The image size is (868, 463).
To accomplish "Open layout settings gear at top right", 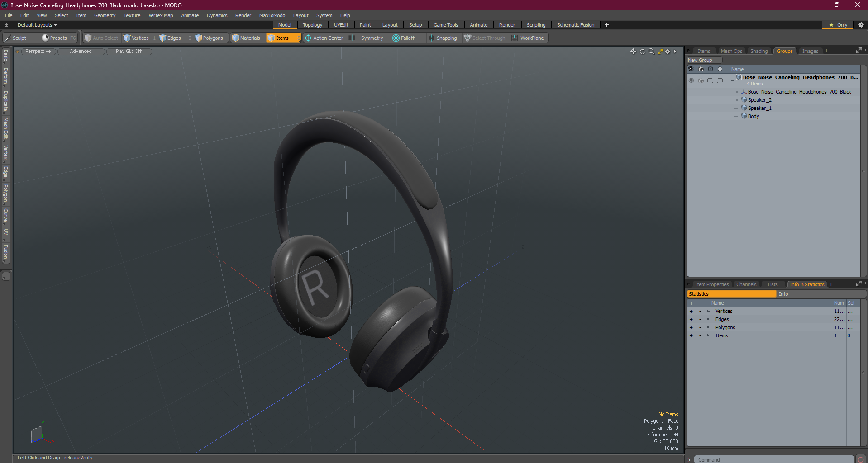I will [861, 25].
